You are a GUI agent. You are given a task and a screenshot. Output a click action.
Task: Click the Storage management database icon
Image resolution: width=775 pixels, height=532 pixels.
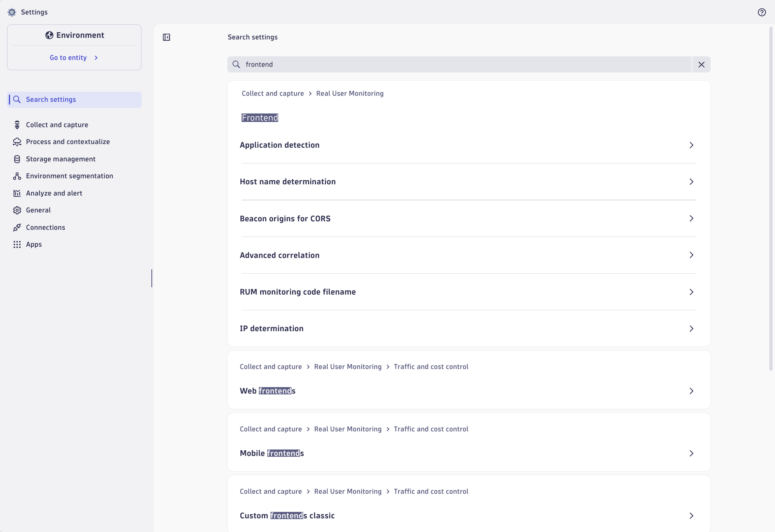17,159
